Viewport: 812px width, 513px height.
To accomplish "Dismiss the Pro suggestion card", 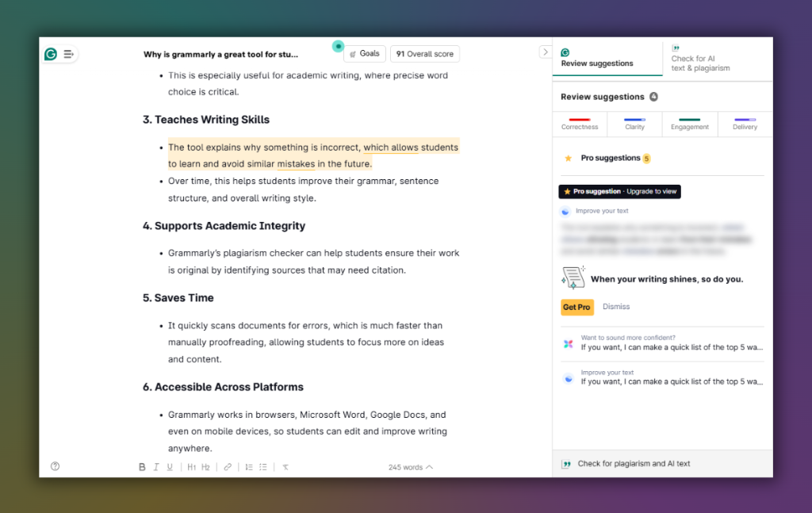I will coord(616,307).
